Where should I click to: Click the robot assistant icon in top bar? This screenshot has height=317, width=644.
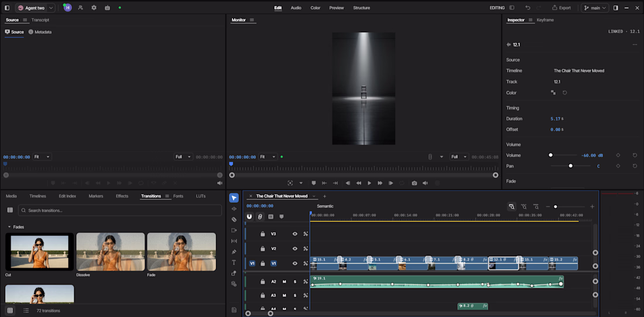(107, 8)
